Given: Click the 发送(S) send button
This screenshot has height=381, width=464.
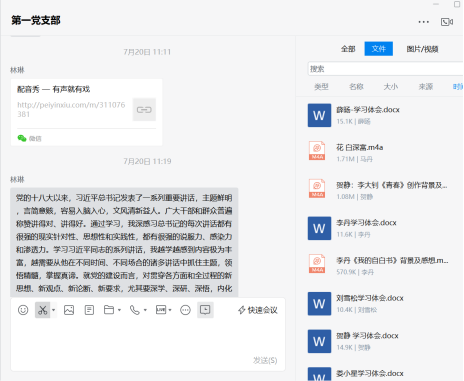Looking at the screenshot, I should 265,360.
